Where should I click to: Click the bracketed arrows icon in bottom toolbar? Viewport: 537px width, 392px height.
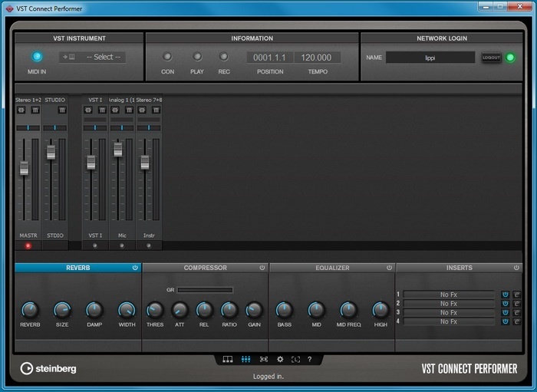[x=263, y=359]
